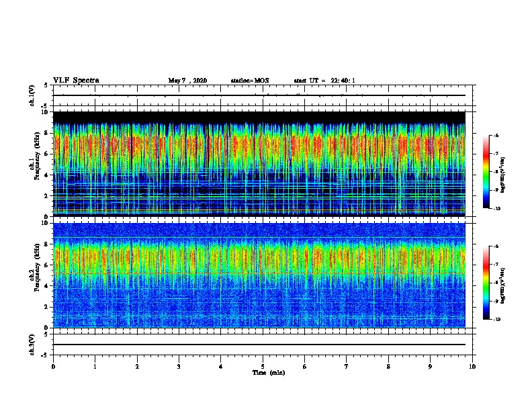The height and width of the screenshot is (411, 532).
Task: Click the ch.2 "Frequency (kHz)" axis label
Action: [x=37, y=267]
